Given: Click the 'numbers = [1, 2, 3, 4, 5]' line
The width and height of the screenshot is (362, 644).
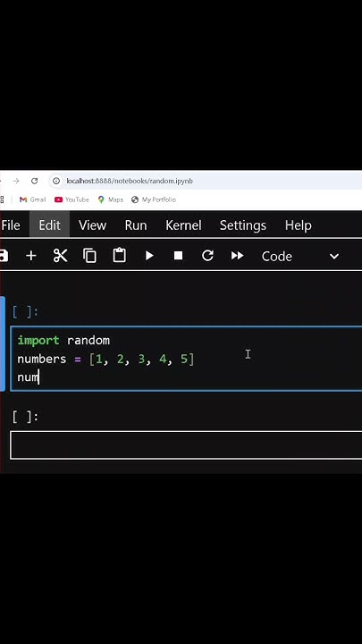Looking at the screenshot, I should (x=105, y=359).
